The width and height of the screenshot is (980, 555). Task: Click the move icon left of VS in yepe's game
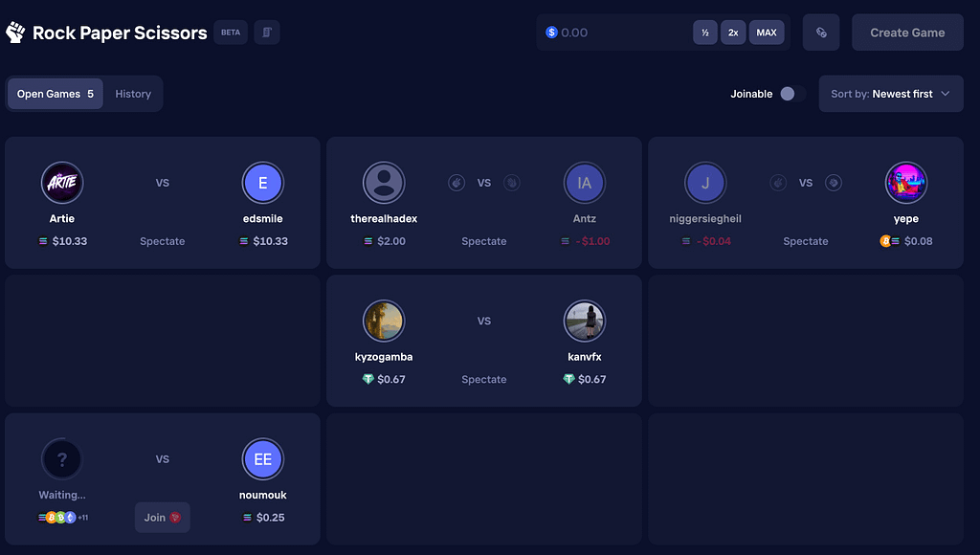[x=778, y=183]
